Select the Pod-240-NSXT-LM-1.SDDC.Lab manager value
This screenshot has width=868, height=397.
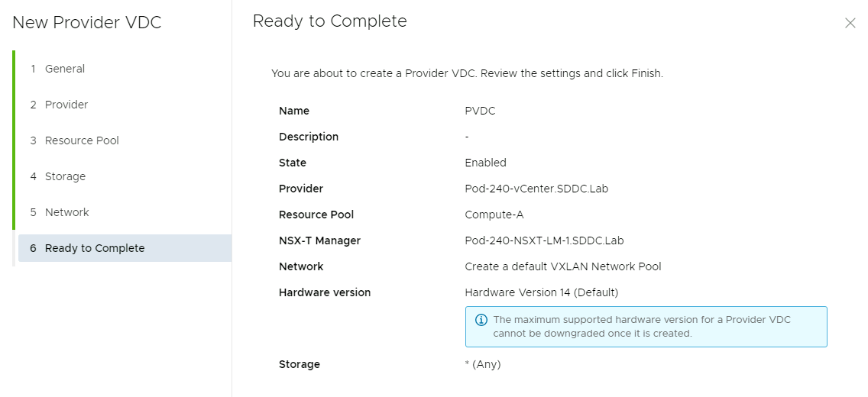[x=544, y=240]
